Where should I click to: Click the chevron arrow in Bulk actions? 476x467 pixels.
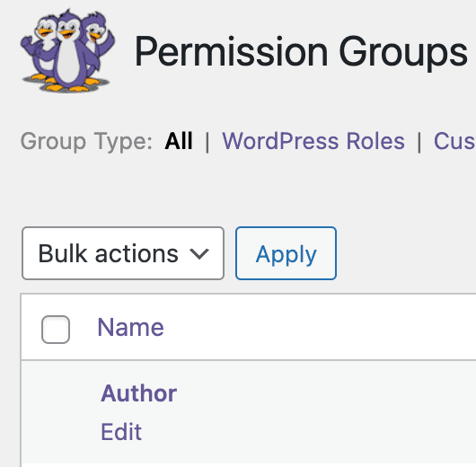click(199, 254)
